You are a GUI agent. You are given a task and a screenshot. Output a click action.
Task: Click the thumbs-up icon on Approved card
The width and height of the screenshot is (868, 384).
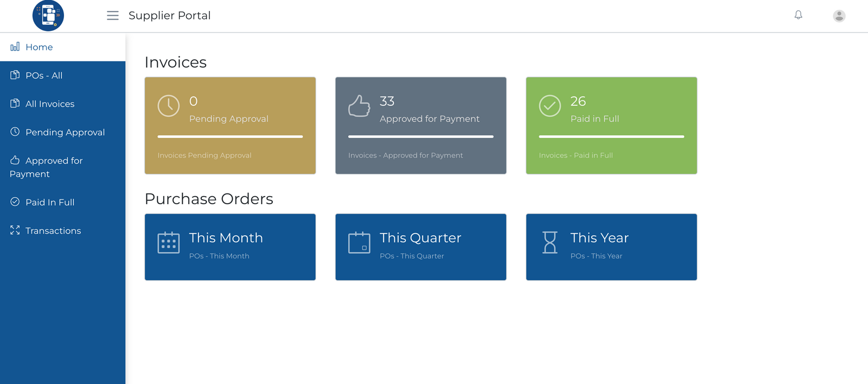click(x=359, y=106)
